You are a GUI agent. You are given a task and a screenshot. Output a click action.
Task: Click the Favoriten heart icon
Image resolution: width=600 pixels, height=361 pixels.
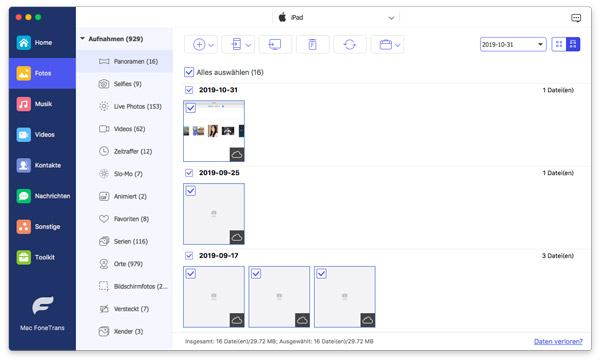[104, 219]
